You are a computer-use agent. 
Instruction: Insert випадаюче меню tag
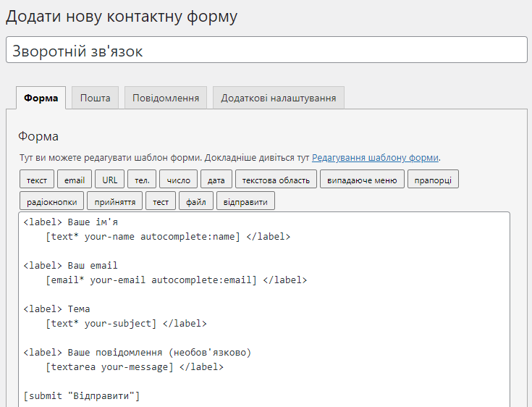click(362, 179)
